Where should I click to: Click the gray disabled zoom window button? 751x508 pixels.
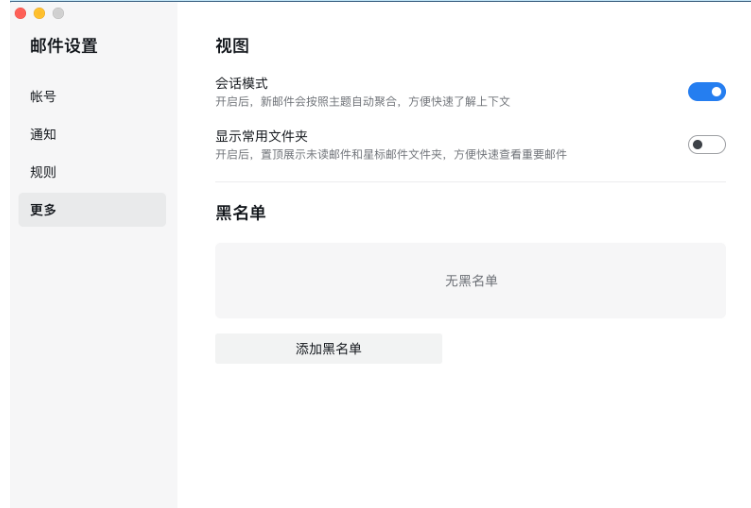pos(58,13)
